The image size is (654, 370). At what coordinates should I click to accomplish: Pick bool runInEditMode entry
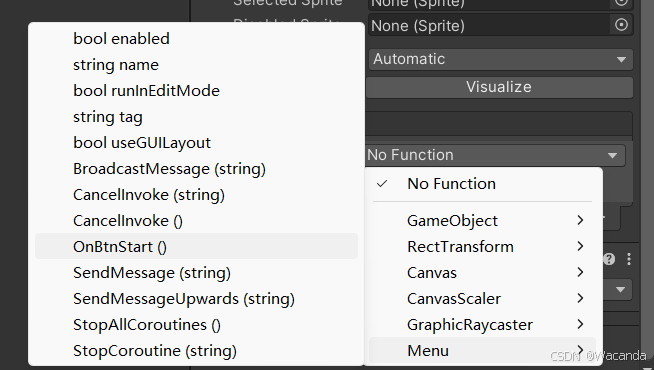(x=196, y=91)
